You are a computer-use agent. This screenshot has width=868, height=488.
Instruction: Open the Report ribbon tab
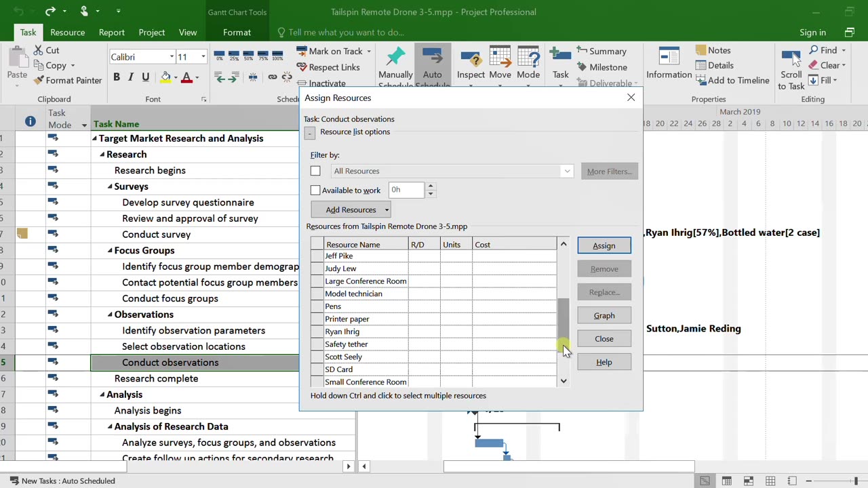point(111,32)
